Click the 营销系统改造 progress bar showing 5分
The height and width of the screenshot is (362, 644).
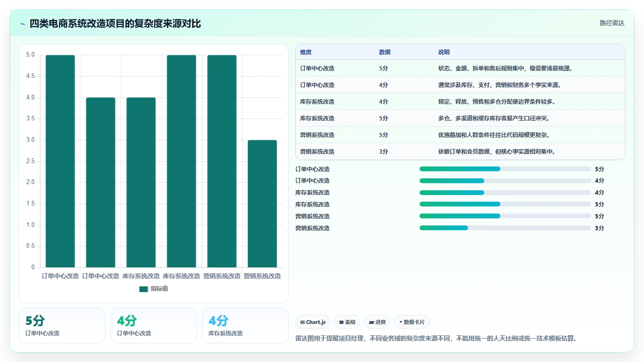point(505,216)
